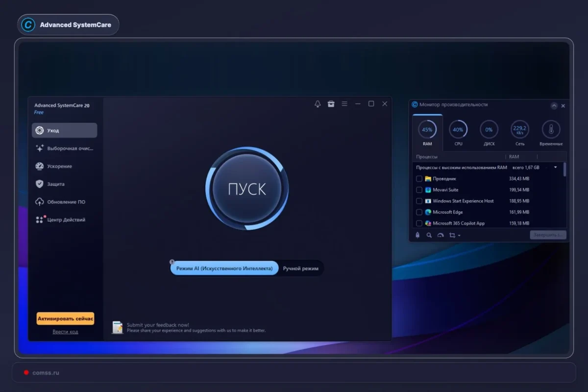Select the Сеть network tab
Screen dimensions: 588x392
520,133
